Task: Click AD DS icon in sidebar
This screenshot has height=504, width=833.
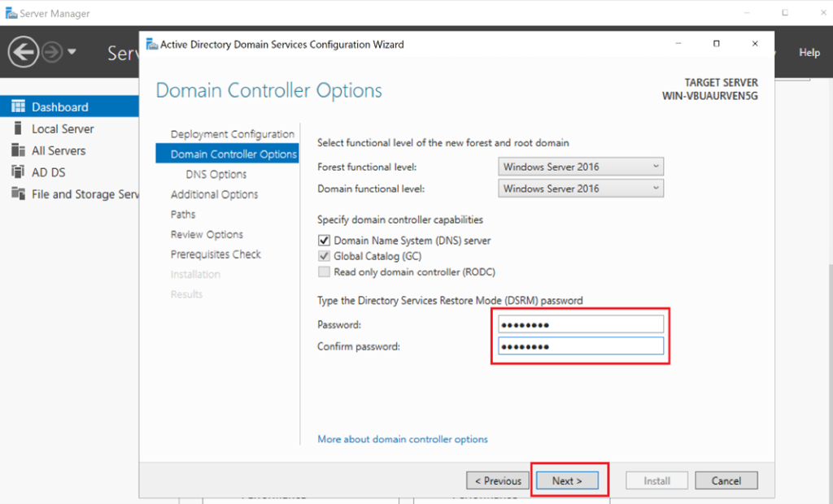Action: 18,172
